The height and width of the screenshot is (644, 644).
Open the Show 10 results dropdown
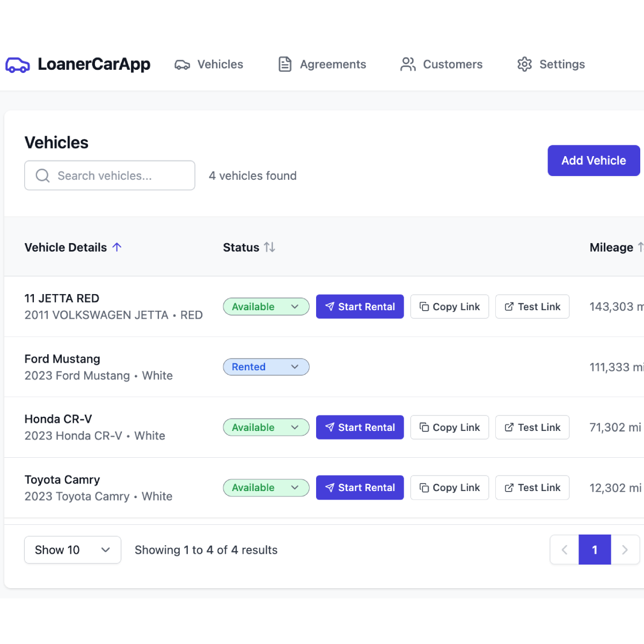(x=72, y=550)
